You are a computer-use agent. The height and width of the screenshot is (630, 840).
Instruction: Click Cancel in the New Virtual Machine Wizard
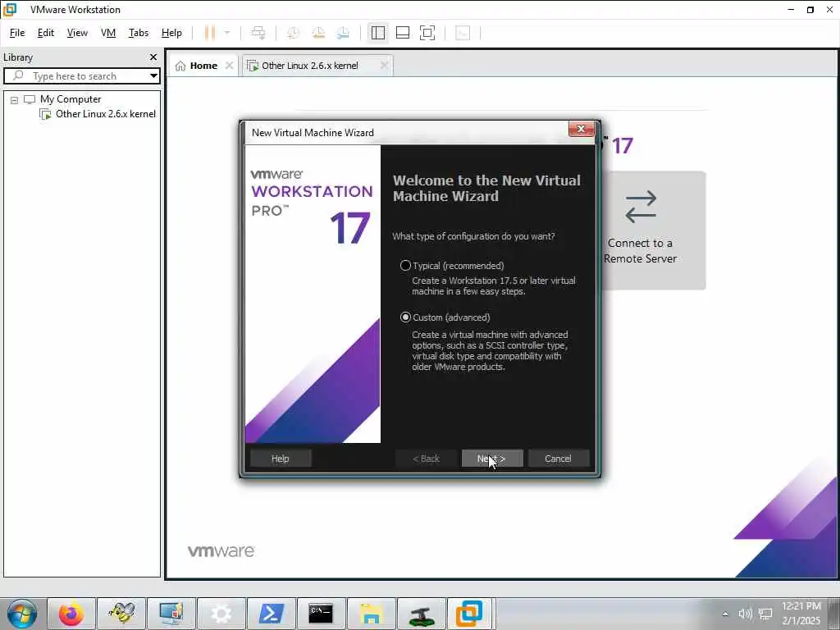pyautogui.click(x=558, y=459)
